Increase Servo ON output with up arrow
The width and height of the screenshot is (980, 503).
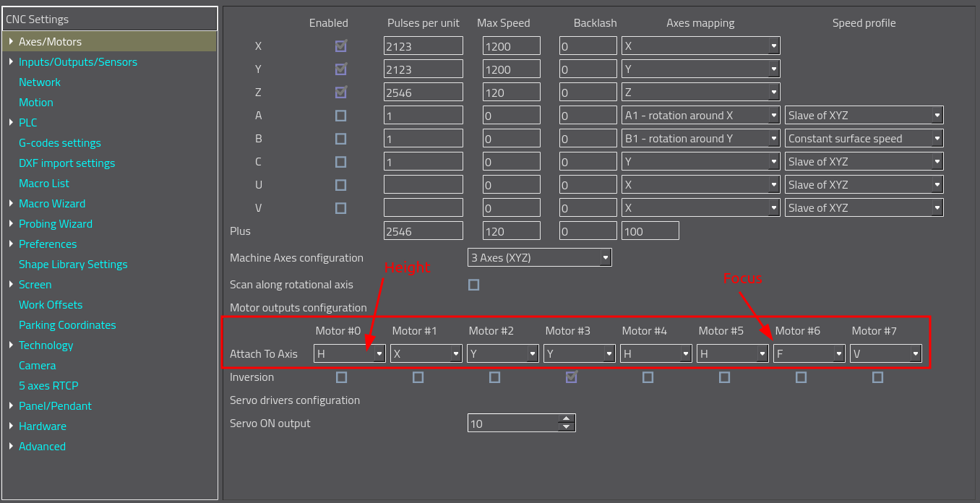pos(566,419)
